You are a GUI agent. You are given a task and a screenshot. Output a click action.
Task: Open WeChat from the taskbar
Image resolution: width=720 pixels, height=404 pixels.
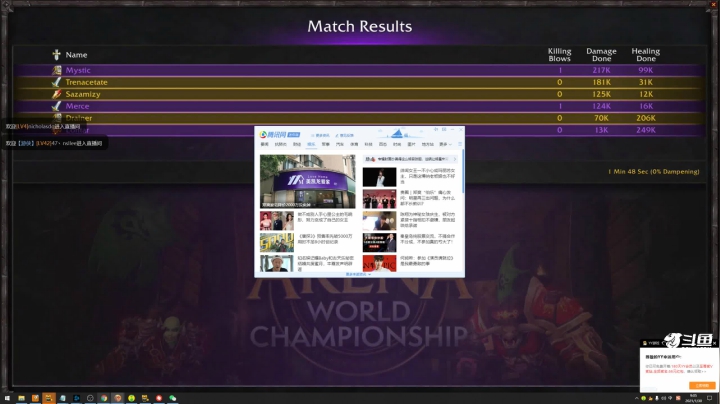[173, 398]
